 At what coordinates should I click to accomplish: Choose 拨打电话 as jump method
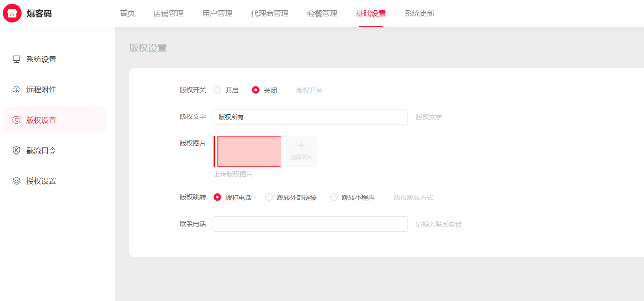coord(217,197)
